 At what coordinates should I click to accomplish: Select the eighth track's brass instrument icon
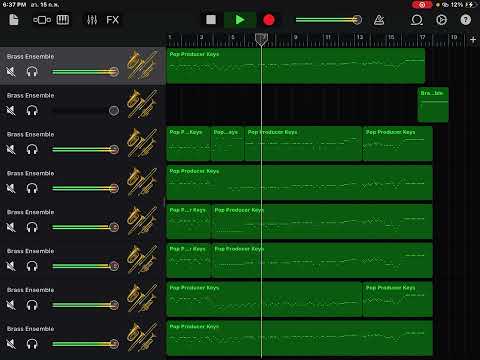pyautogui.click(x=143, y=337)
